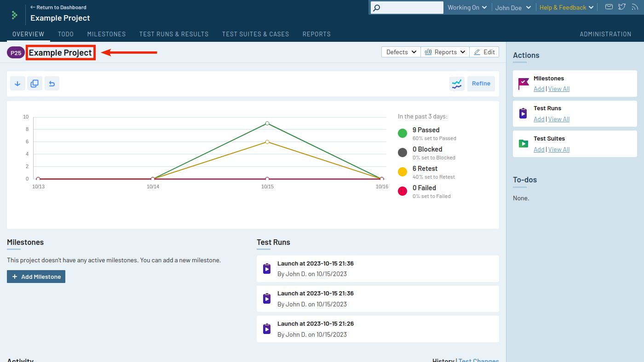Go to the Milestones tab
This screenshot has height=362, width=644.
click(106, 34)
